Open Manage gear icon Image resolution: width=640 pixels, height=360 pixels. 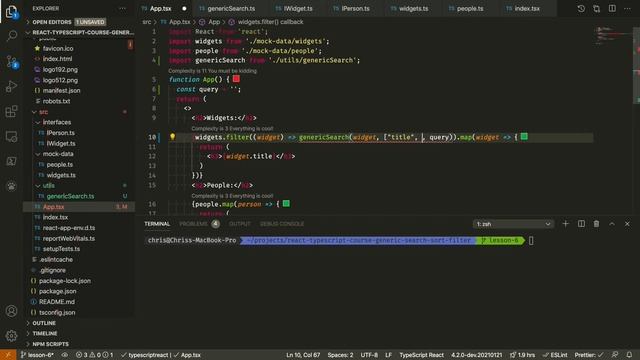pos(11,336)
